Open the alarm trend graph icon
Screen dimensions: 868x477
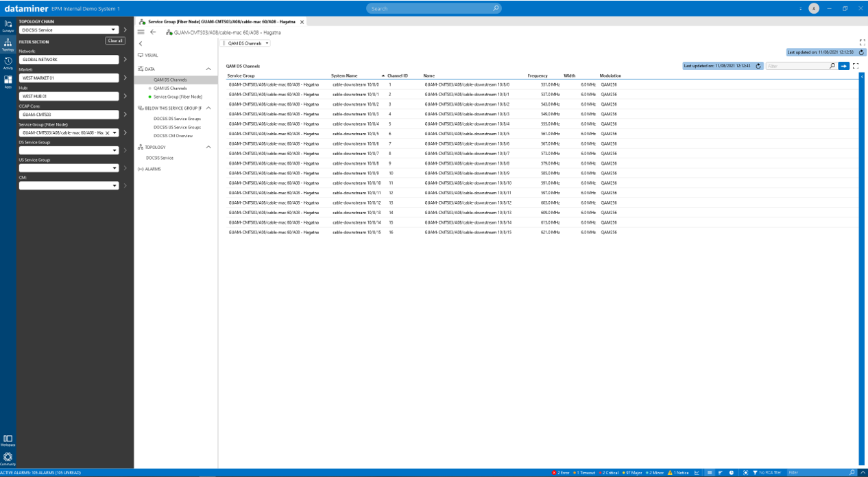coord(697,473)
